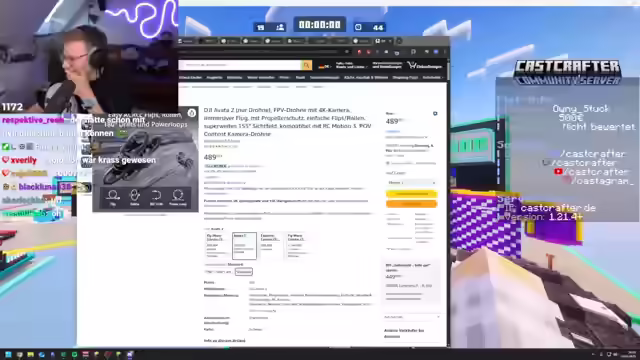Open File Explorer from the taskbar
The height and width of the screenshot is (360, 640).
click(x=31, y=354)
